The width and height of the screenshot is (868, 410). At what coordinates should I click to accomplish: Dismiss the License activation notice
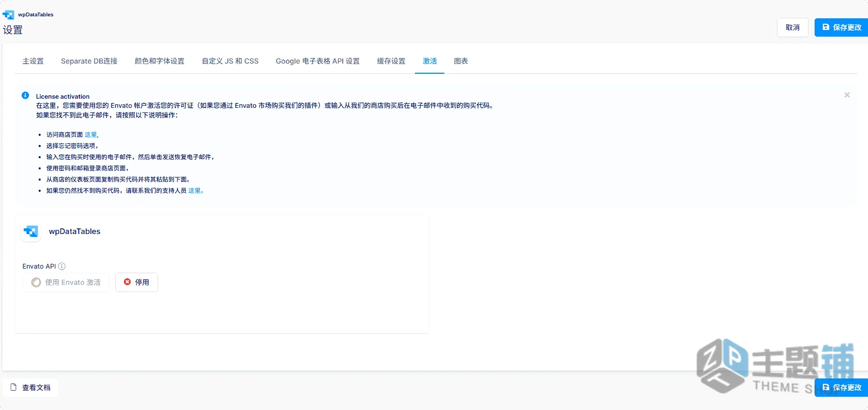tap(847, 95)
